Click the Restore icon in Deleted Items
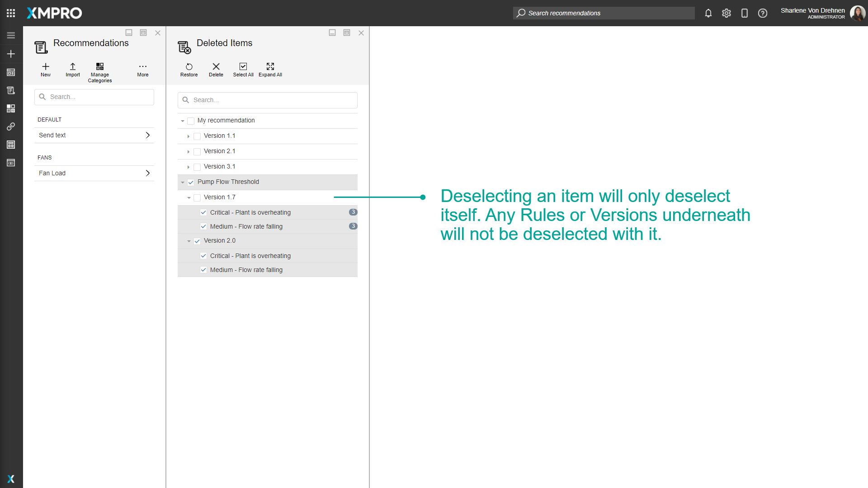 click(189, 67)
